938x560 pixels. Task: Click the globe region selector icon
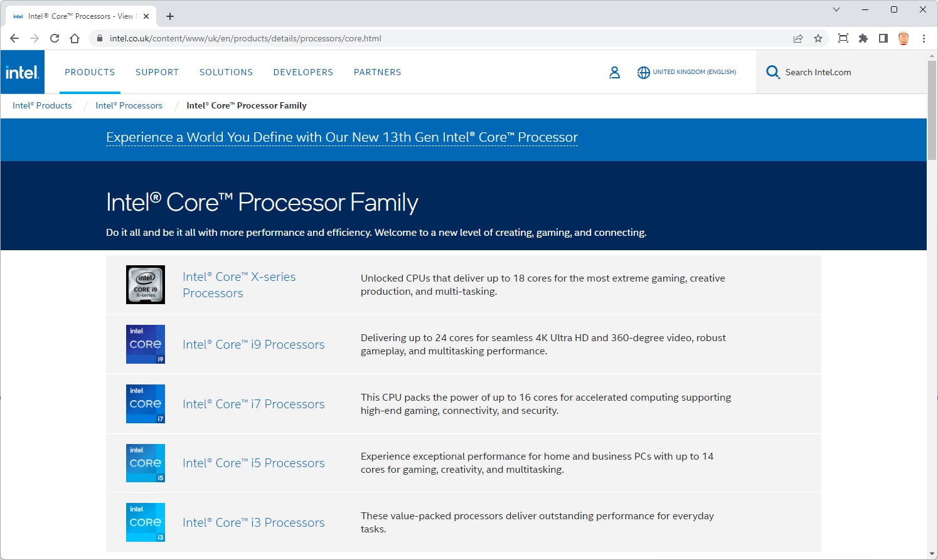click(644, 72)
